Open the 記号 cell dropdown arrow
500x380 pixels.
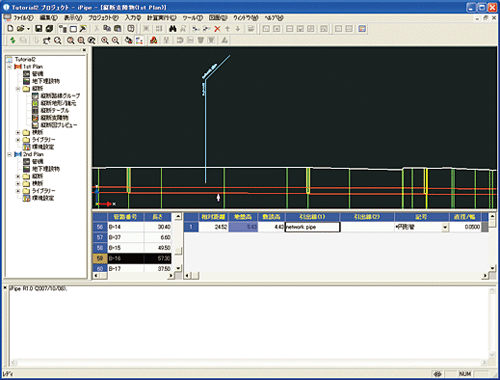[x=445, y=227]
